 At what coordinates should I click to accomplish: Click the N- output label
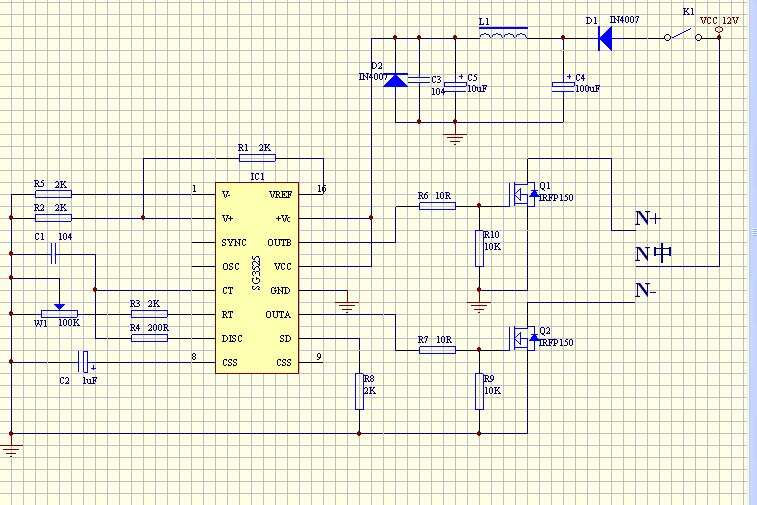[x=647, y=291]
